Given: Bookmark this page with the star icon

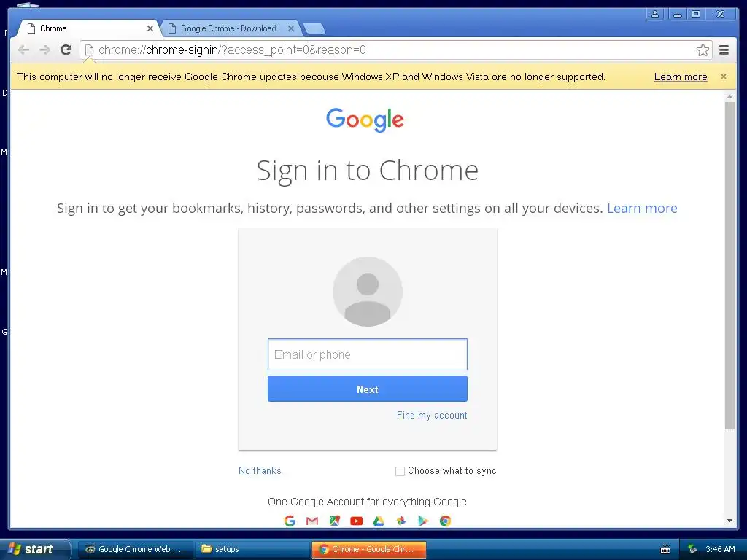Looking at the screenshot, I should point(703,50).
